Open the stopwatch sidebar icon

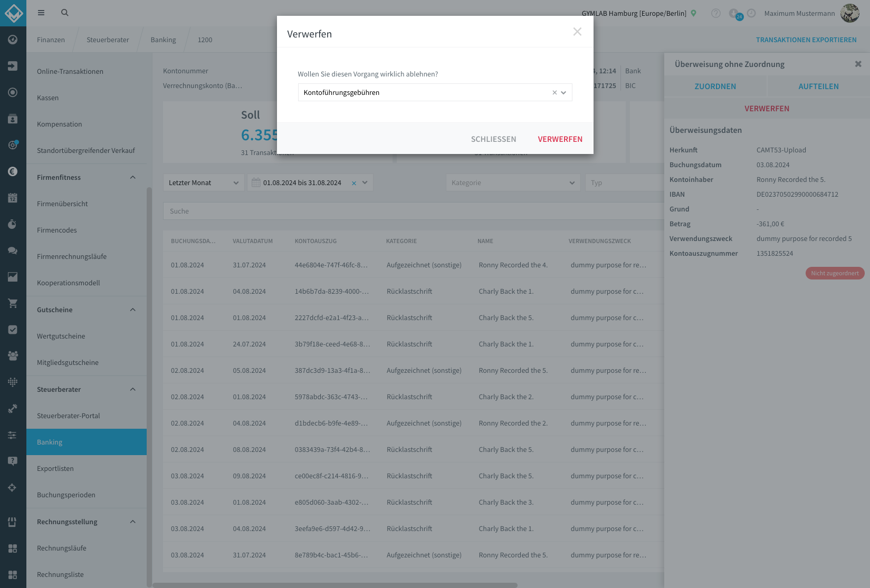13,224
